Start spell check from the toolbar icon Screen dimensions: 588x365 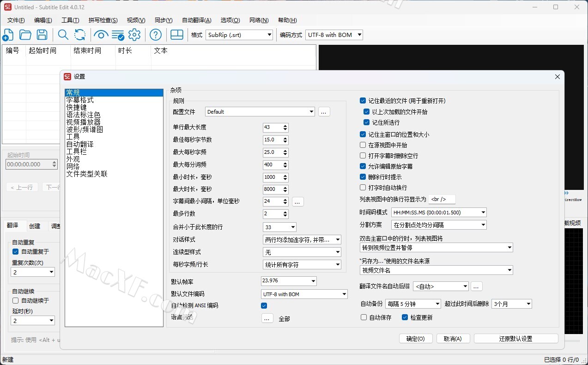(118, 35)
